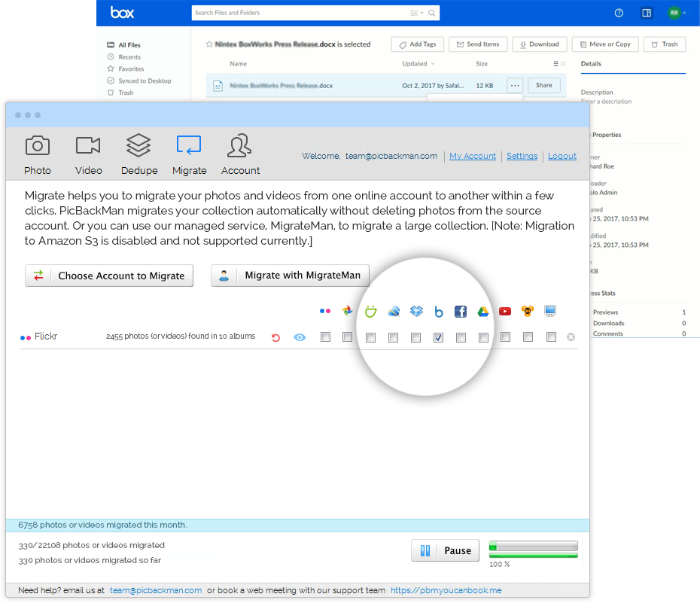This screenshot has width=700, height=603.
Task: Click the Google Photos pinwheel icon
Action: [x=347, y=311]
